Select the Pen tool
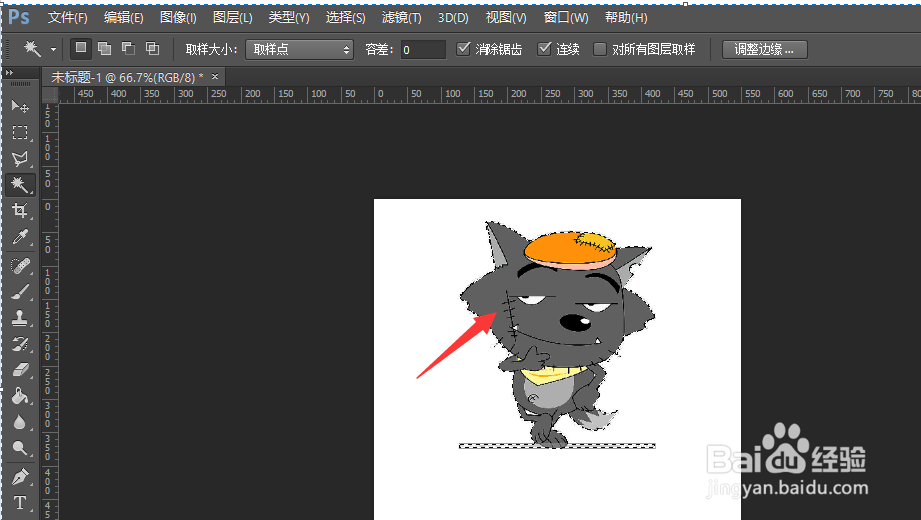This screenshot has height=520, width=921. coord(20,477)
